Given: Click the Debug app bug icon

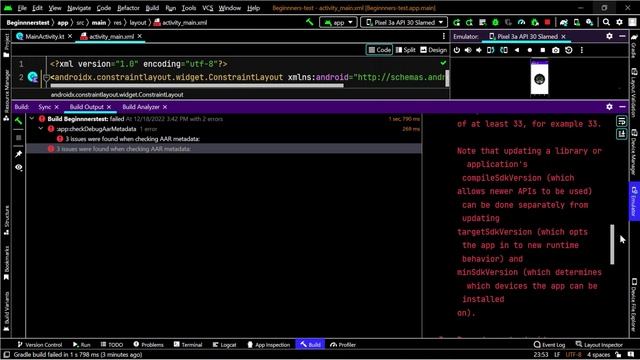Looking at the screenshot, I should point(495,22).
